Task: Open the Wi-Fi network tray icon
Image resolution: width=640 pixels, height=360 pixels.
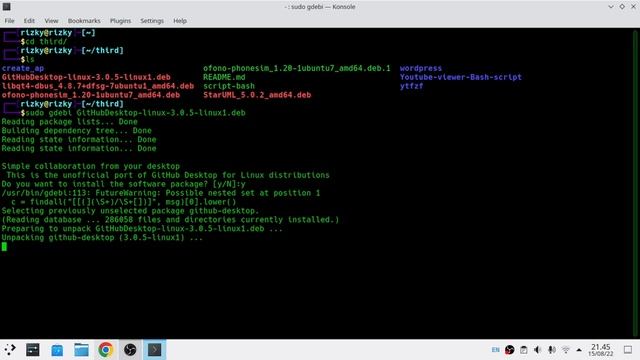Action: [566, 350]
